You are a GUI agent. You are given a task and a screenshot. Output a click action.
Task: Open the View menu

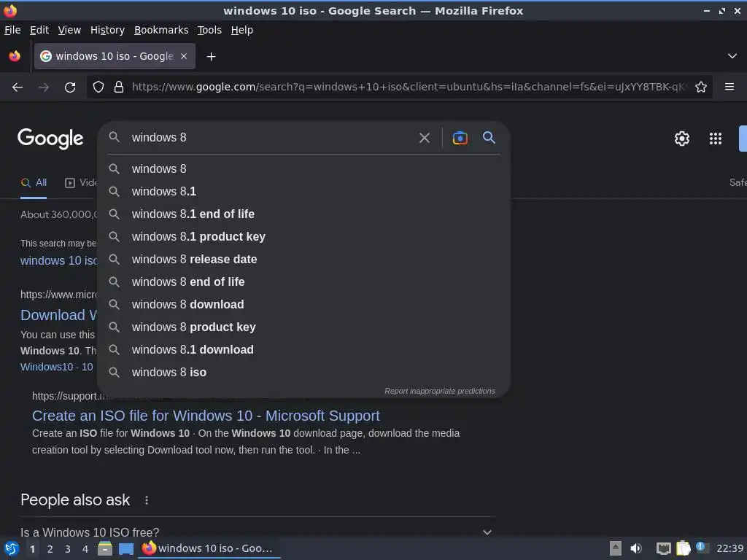coord(69,30)
